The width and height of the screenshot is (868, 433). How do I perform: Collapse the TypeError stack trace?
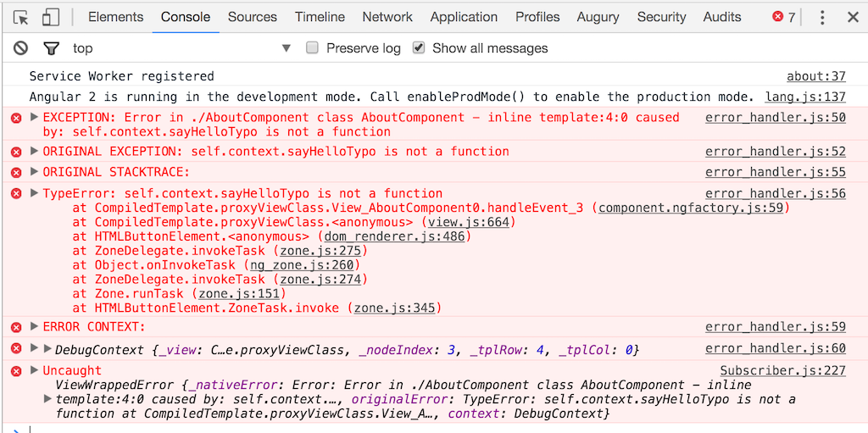click(34, 193)
